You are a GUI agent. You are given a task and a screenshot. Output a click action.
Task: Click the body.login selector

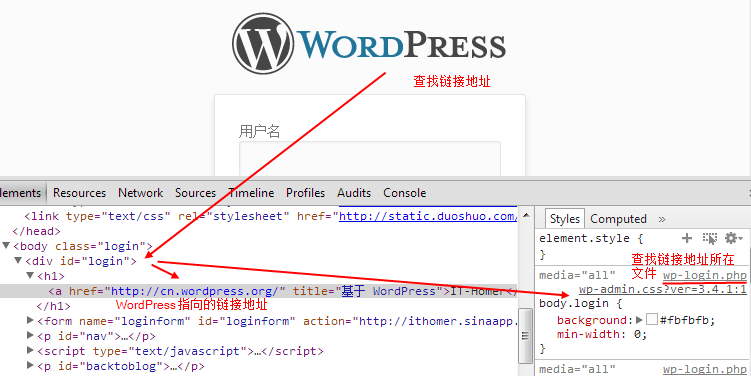click(x=574, y=303)
